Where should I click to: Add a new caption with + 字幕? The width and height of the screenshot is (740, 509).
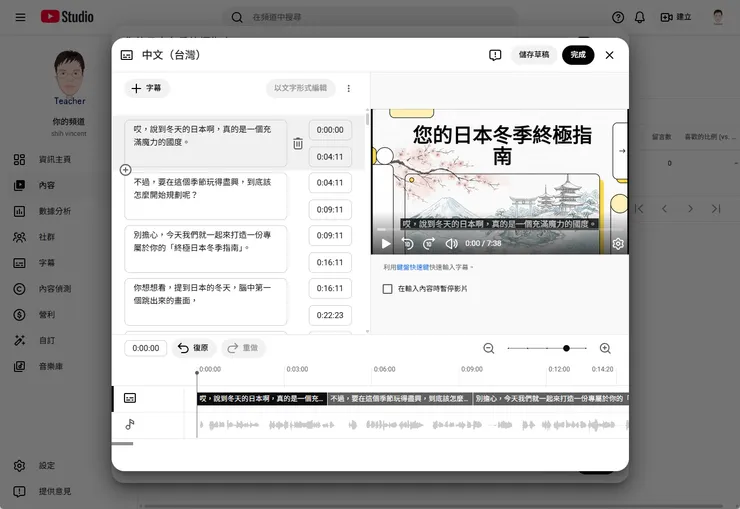tap(146, 88)
